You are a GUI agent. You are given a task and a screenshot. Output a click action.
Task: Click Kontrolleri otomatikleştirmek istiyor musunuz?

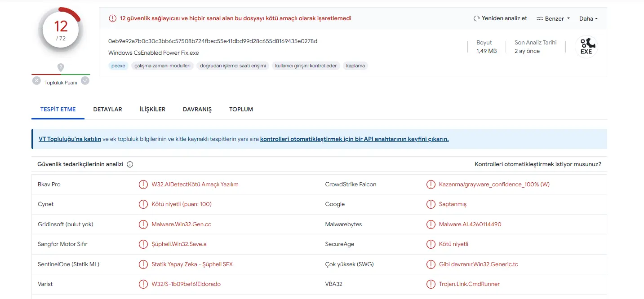pos(538,164)
